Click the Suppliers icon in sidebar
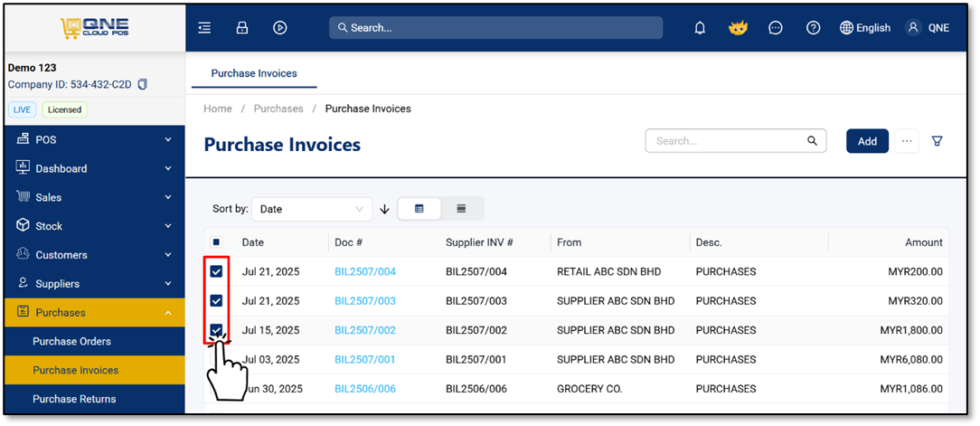Image resolution: width=980 pixels, height=426 pixels. pos(24,283)
